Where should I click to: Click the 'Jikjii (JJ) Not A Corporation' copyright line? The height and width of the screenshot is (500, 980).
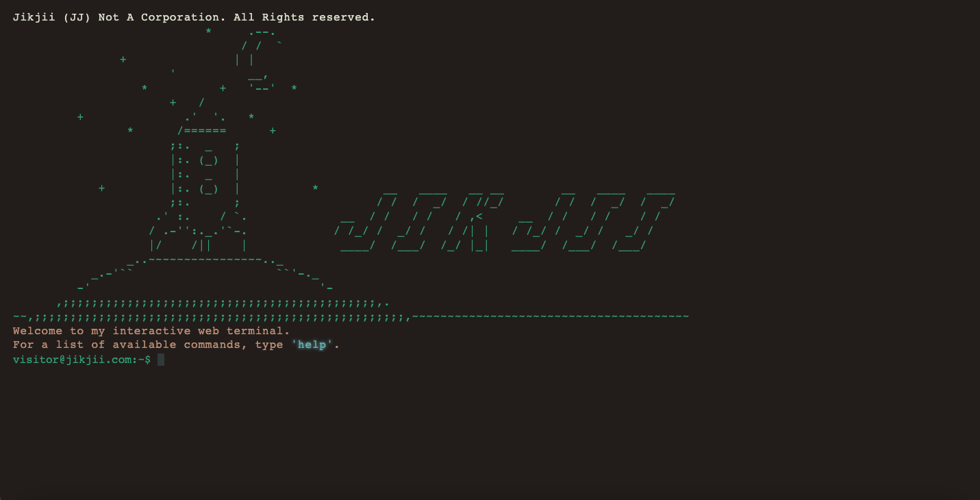(x=194, y=17)
